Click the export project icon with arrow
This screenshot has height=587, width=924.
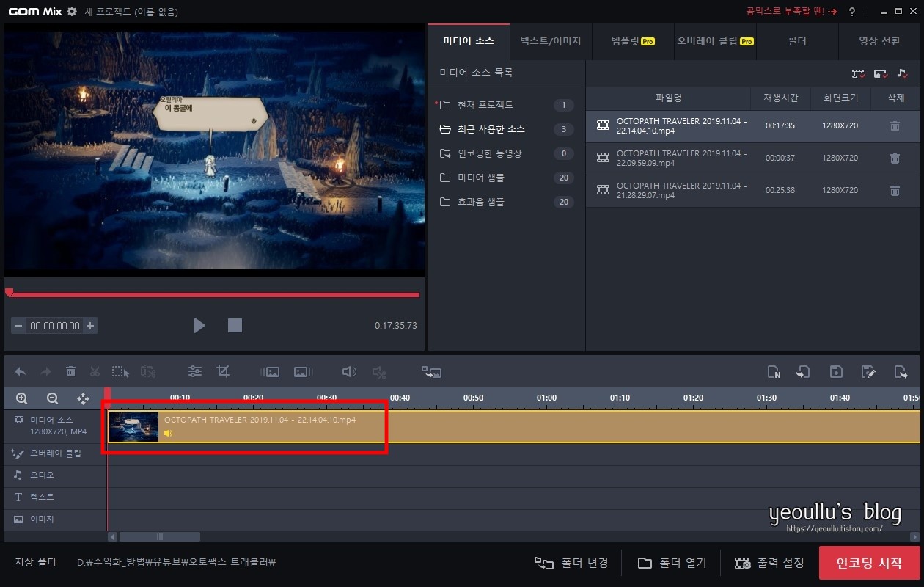(x=901, y=372)
